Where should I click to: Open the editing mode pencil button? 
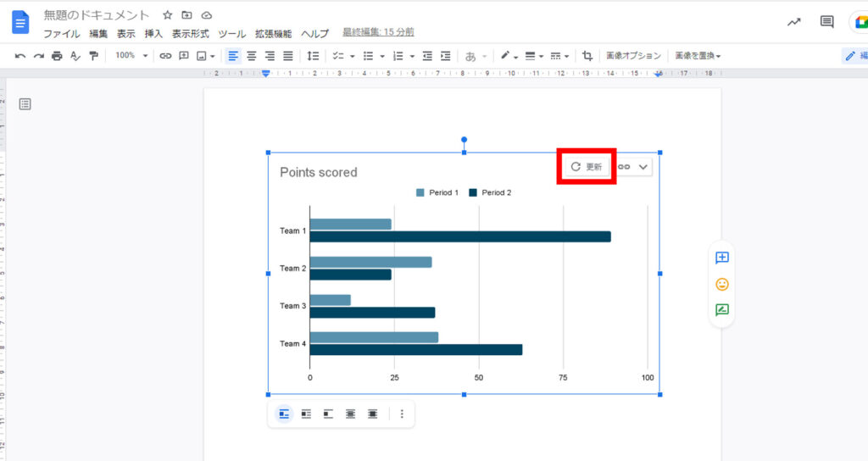[854, 56]
